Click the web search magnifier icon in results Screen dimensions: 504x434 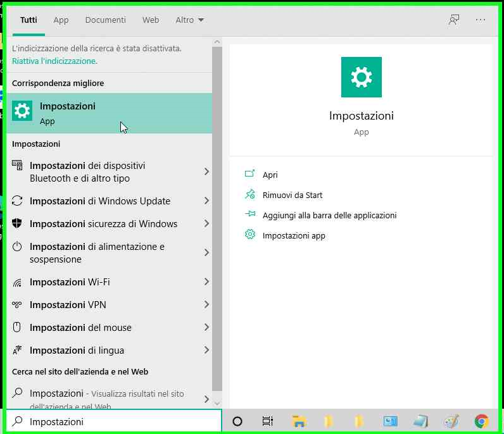point(17,393)
